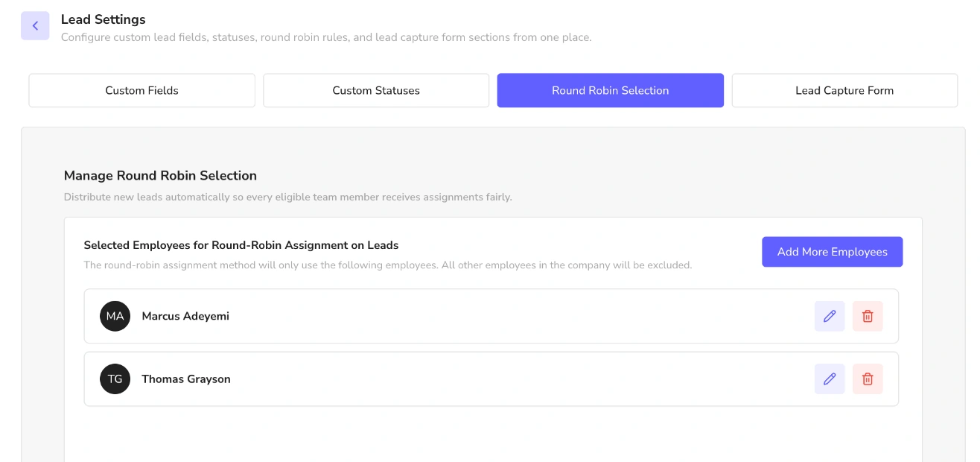Click the Lead Settings description text
Viewport: 980px width, 462px height.
point(326,37)
